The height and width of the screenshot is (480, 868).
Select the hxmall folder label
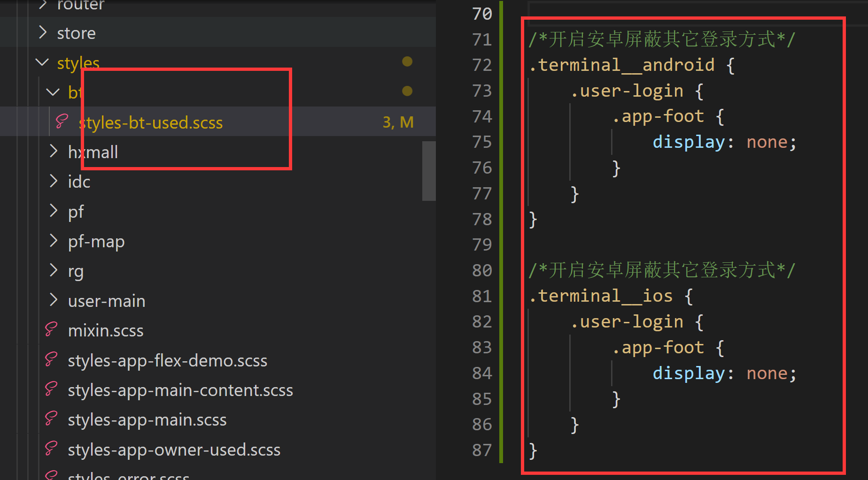point(93,152)
